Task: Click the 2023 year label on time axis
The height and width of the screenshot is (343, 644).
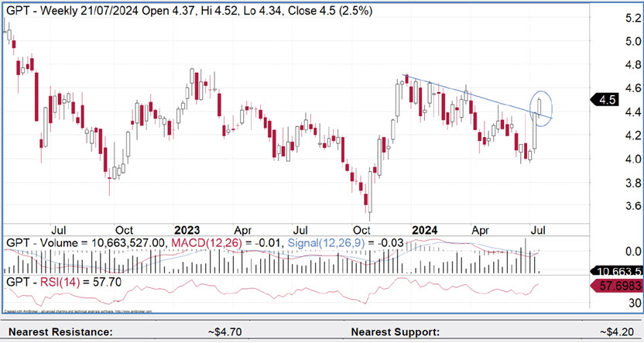Action: coord(187,230)
